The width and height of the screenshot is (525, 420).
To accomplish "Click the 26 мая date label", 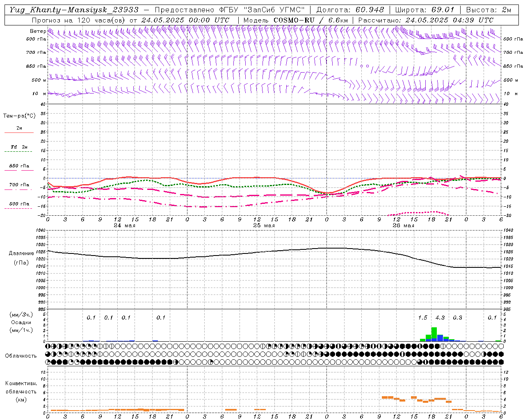I will tap(404, 226).
